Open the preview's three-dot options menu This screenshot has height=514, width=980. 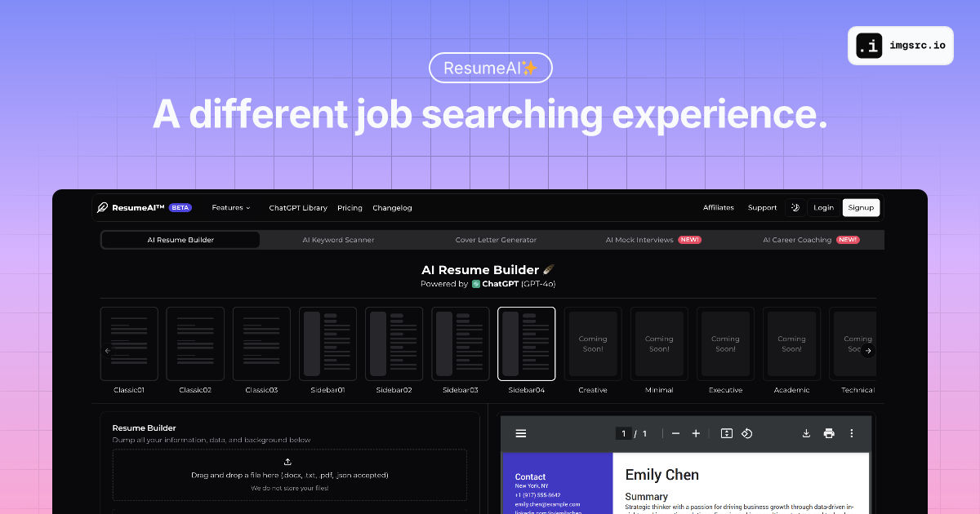(x=852, y=433)
